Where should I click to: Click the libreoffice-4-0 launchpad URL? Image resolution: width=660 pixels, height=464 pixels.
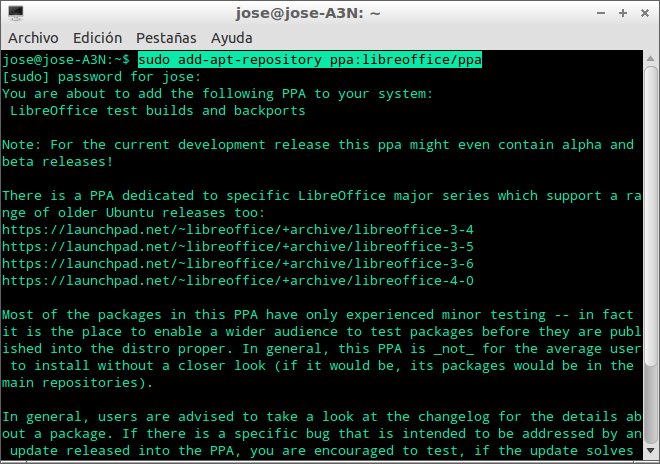click(238, 281)
